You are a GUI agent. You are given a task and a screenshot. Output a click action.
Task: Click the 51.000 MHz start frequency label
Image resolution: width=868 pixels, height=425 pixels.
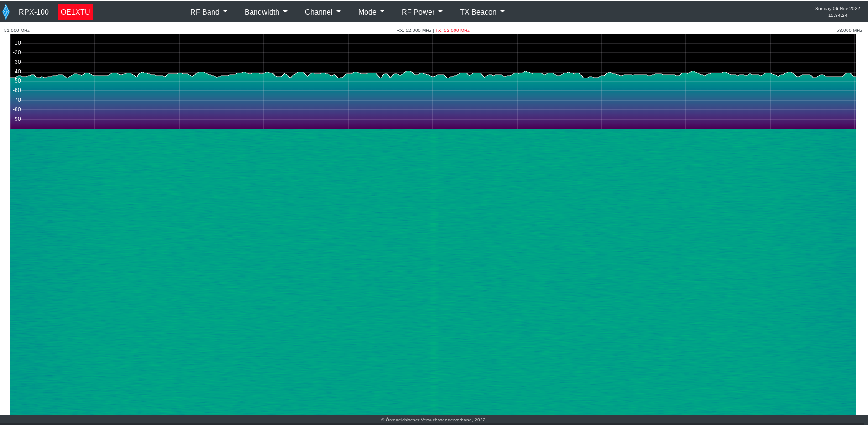point(17,31)
